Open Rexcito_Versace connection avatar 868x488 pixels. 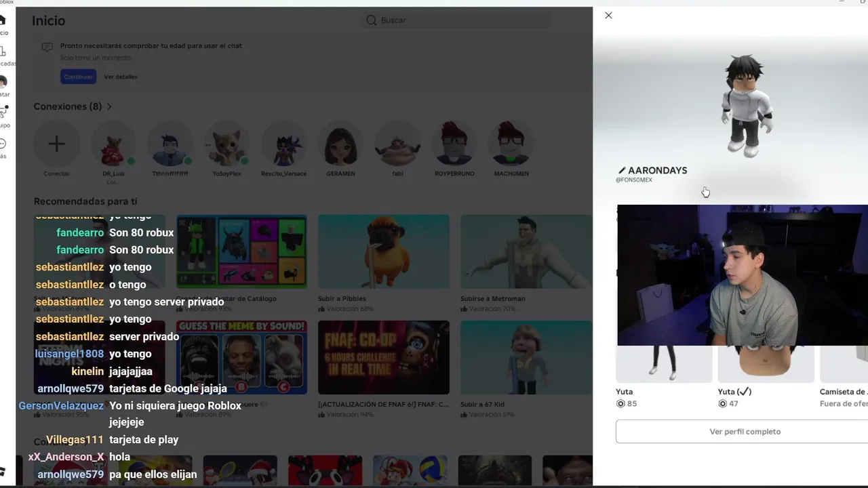tap(283, 144)
